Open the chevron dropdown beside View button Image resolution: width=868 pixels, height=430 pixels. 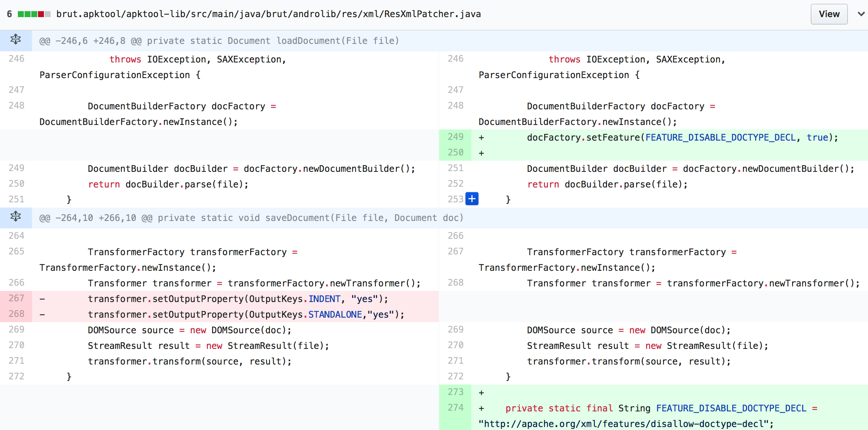(861, 14)
